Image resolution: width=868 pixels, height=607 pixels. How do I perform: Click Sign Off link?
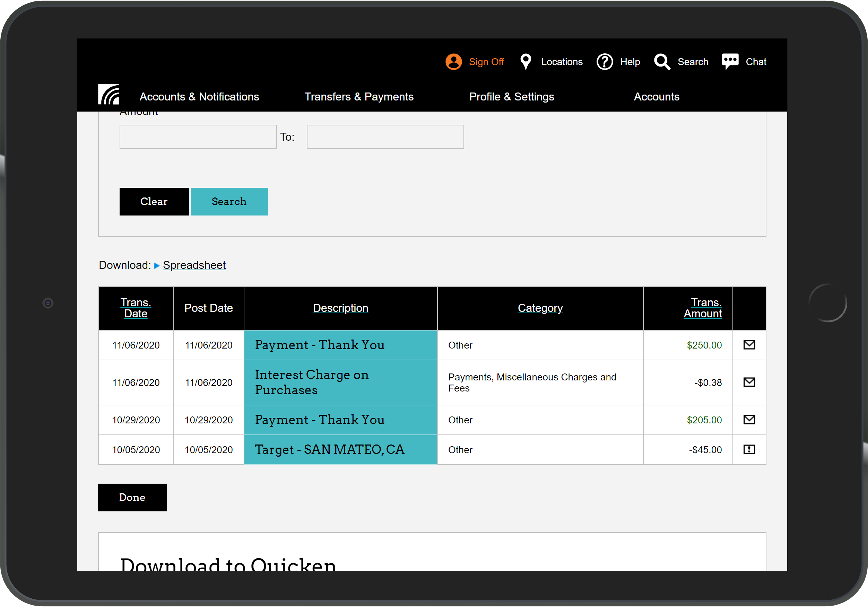point(486,62)
